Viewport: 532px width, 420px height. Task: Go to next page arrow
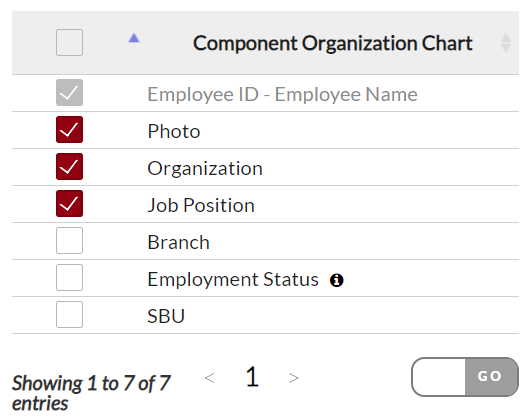point(293,378)
